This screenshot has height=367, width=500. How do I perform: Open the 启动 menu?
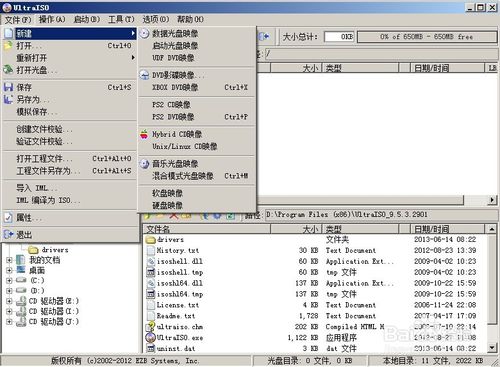87,19
